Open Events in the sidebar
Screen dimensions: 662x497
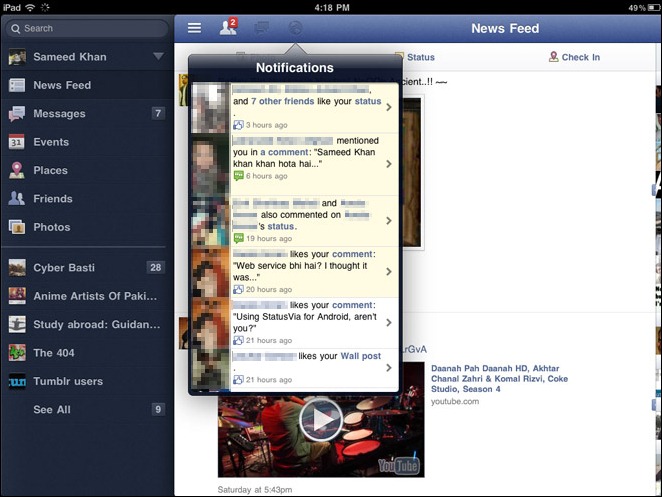(x=87, y=142)
